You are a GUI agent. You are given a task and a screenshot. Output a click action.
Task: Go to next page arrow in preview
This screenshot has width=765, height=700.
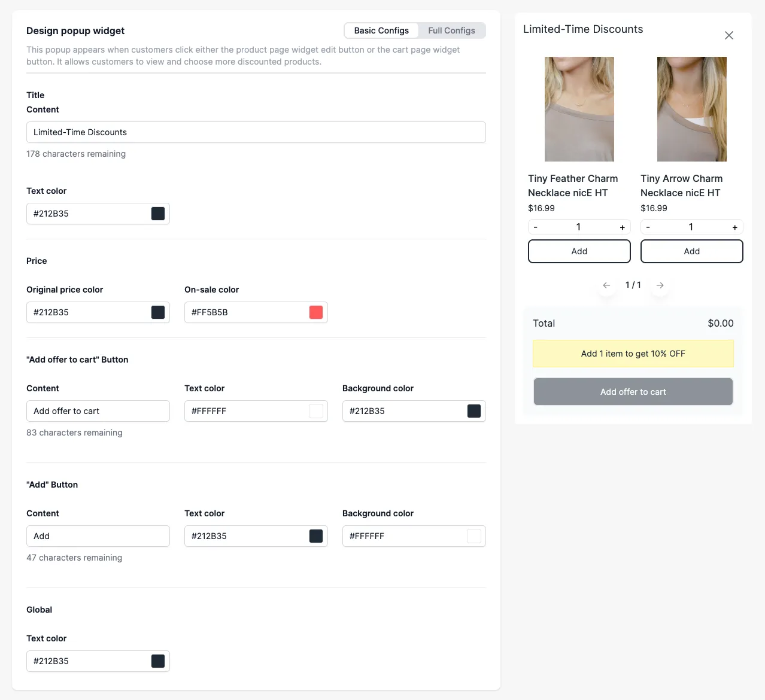pyautogui.click(x=660, y=285)
